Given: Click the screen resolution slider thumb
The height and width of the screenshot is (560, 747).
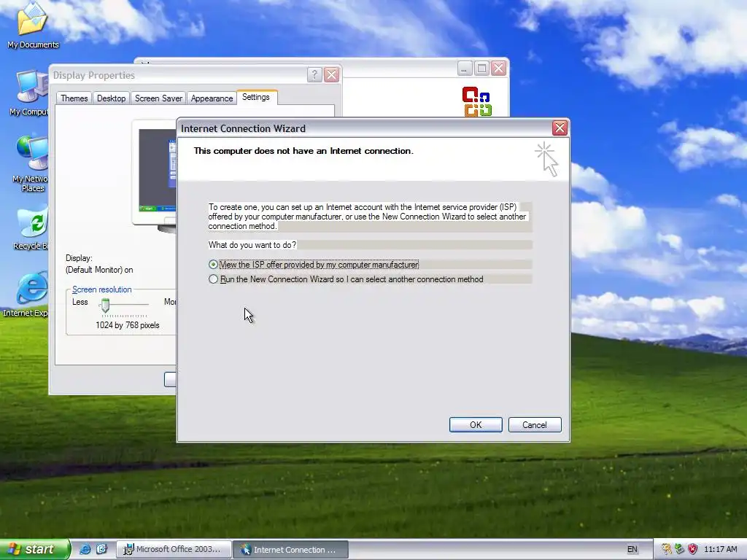Looking at the screenshot, I should coord(105,305).
